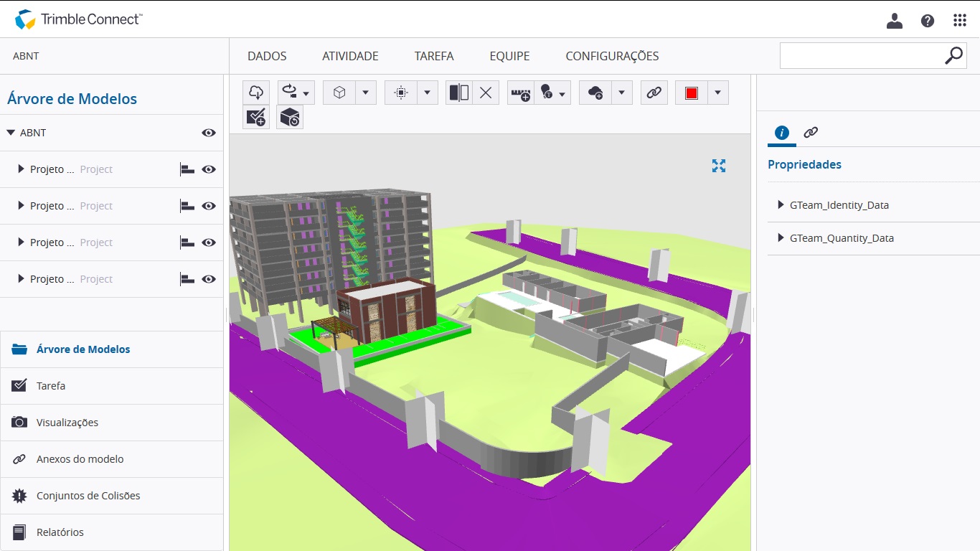Open the user profile icon
The height and width of the screenshot is (551, 980).
[895, 21]
